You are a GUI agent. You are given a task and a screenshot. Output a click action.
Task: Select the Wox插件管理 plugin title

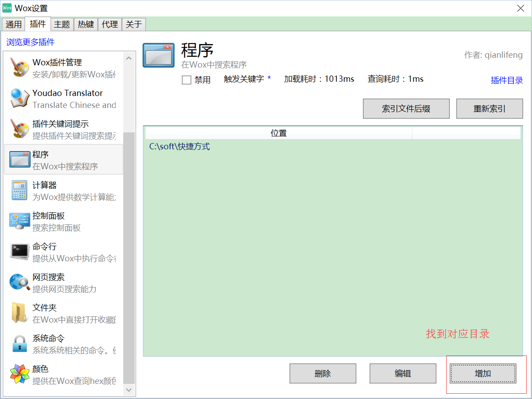[x=57, y=62]
